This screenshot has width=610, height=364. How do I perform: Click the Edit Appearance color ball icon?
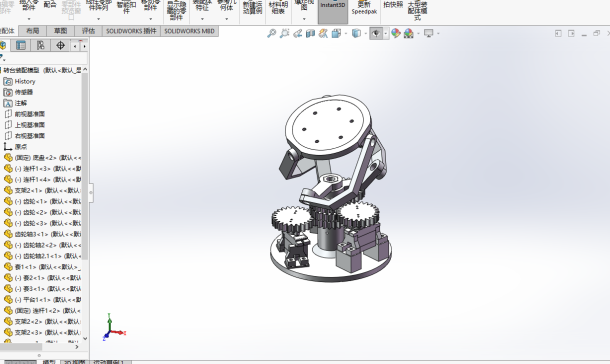click(396, 33)
